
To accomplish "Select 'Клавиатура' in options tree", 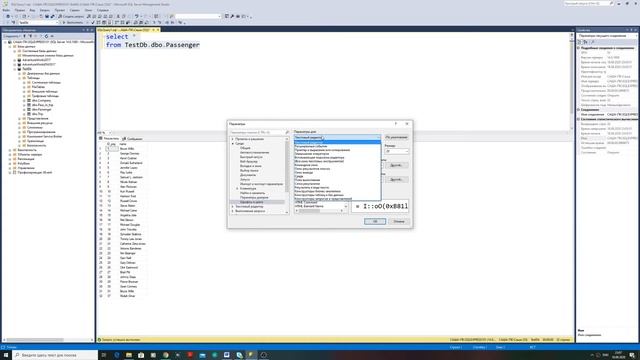I will (248, 189).
